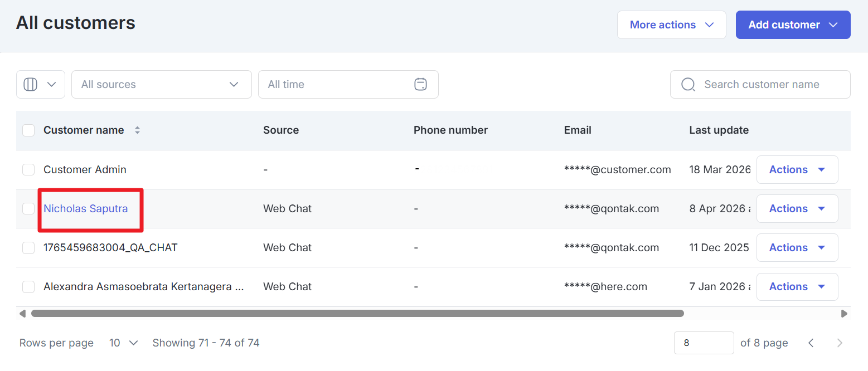Expand the All sources dropdown
Image resolution: width=868 pixels, height=371 pixels.
(x=161, y=85)
